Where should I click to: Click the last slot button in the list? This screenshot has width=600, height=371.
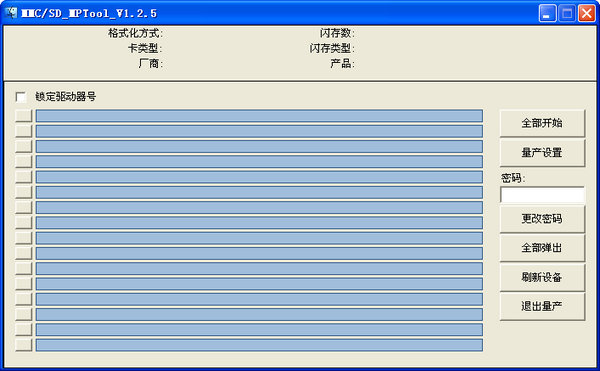[24, 345]
